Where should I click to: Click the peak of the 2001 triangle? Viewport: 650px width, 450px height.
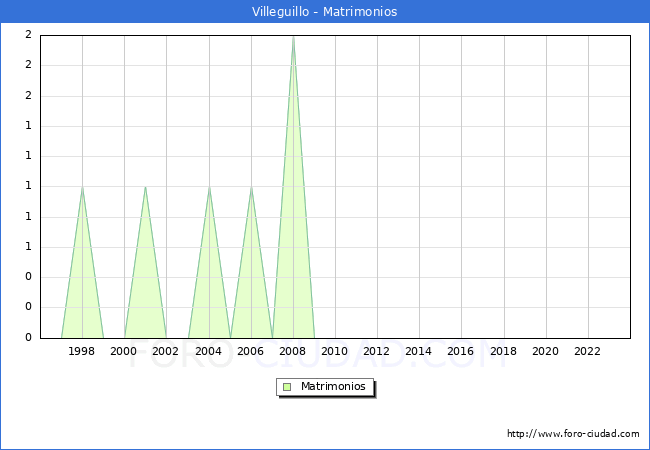click(x=145, y=187)
